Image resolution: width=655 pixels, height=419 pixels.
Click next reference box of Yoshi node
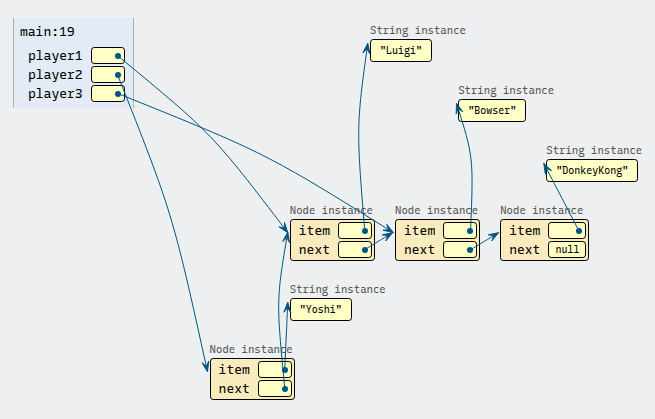click(275, 389)
